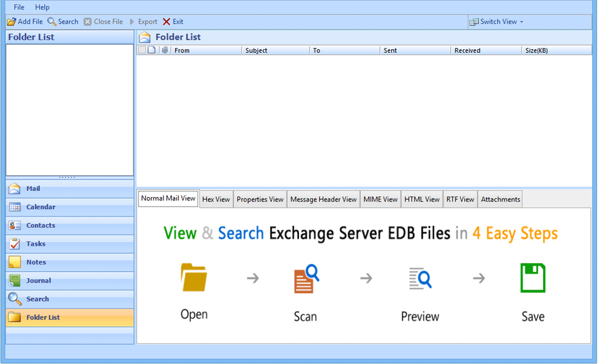Click the Tasks checkmark icon

click(14, 244)
